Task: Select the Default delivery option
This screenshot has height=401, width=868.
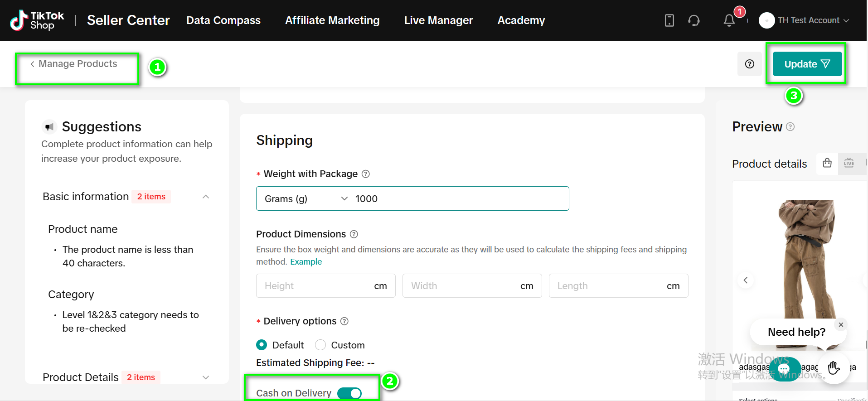Action: pos(262,345)
